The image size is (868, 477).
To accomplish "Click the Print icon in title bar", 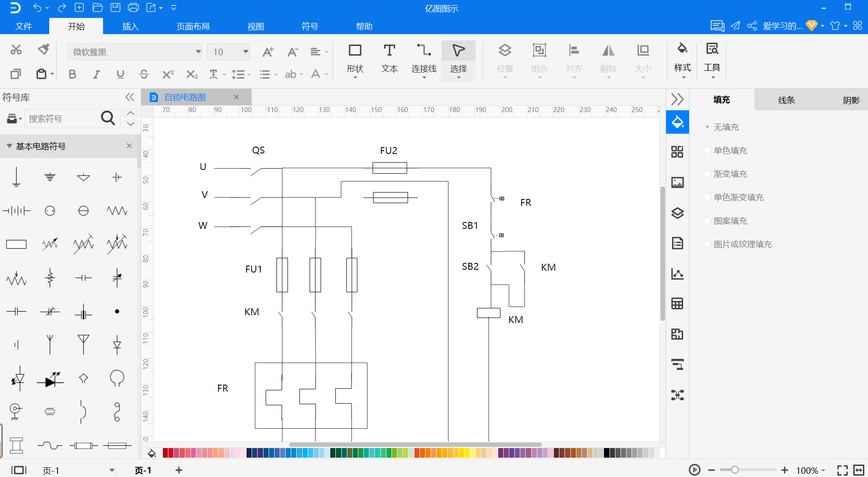I will 133,7.
